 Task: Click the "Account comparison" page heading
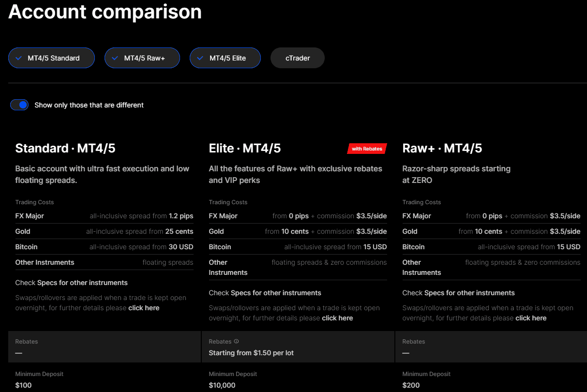click(x=105, y=12)
